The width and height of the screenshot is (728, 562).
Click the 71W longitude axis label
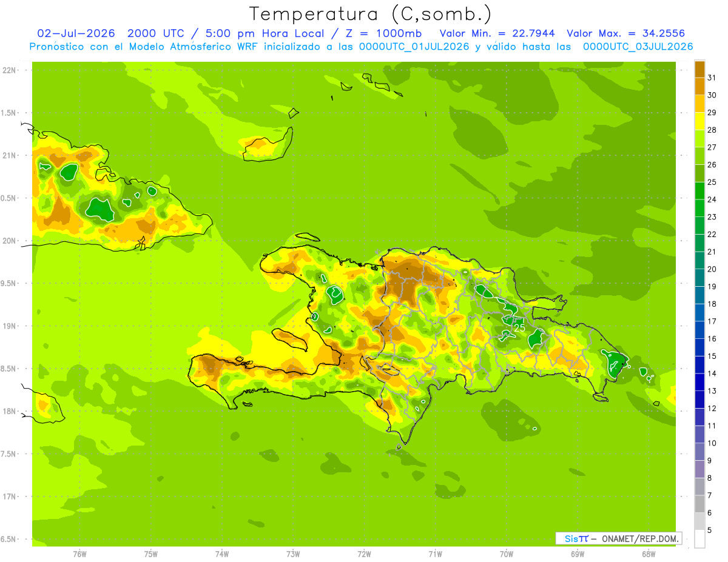point(435,554)
